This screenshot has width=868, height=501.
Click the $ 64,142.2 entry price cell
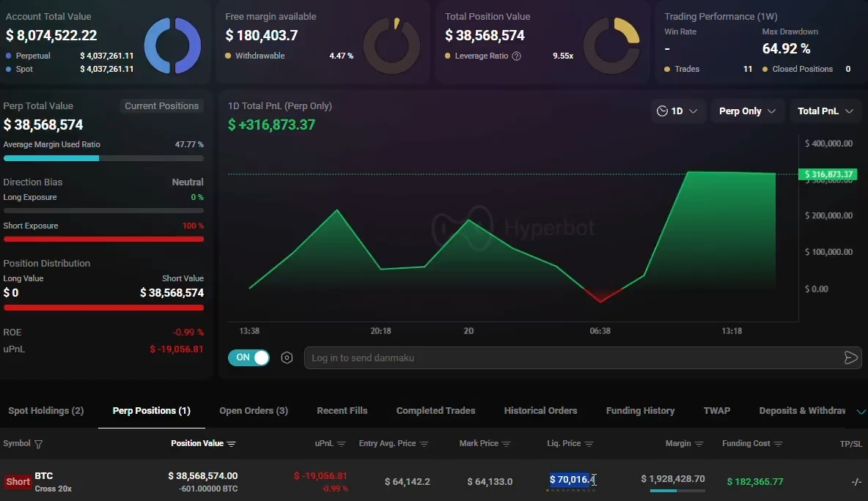408,482
